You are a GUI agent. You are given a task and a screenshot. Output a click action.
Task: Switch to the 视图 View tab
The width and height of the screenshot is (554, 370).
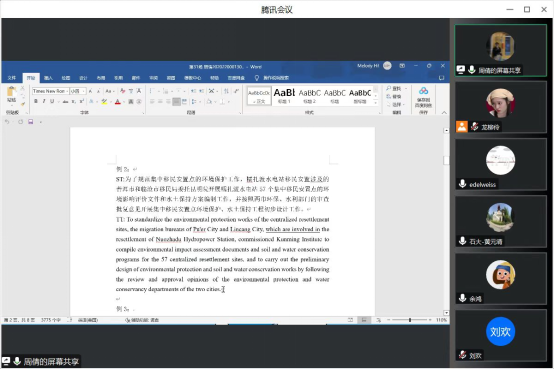click(x=171, y=78)
